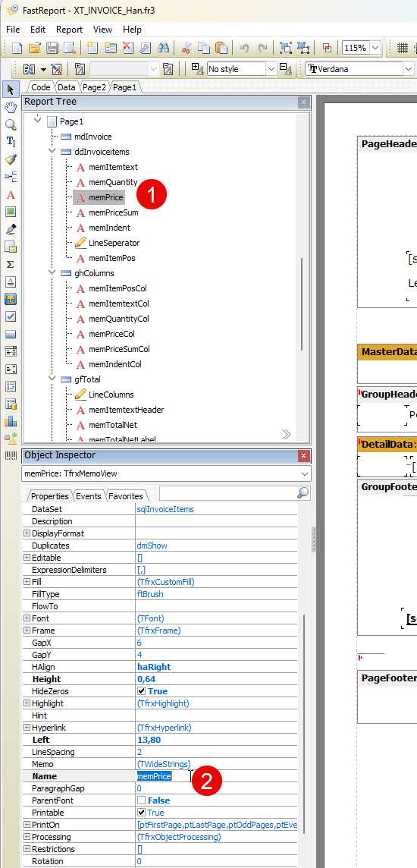Expand the PrintOn property
The width and height of the screenshot is (417, 868).
(27, 825)
